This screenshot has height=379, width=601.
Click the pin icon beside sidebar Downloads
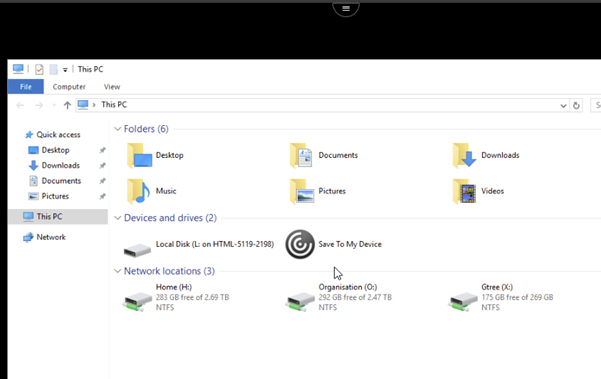102,166
